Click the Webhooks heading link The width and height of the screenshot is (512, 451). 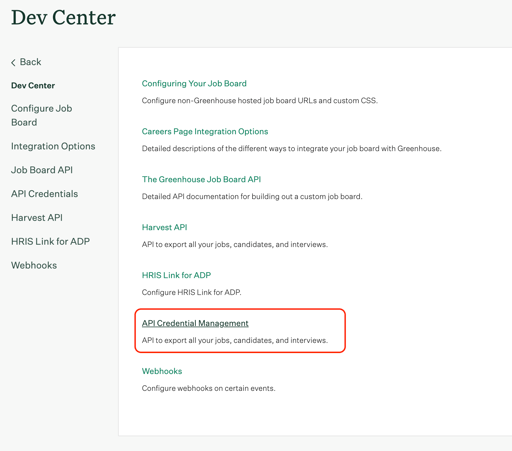tap(162, 371)
